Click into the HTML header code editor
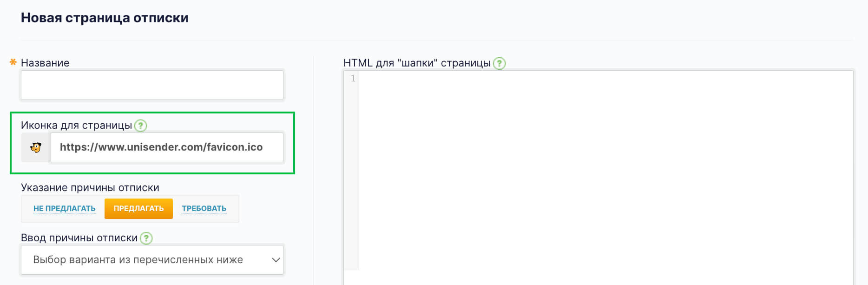868x285 pixels. 605,177
